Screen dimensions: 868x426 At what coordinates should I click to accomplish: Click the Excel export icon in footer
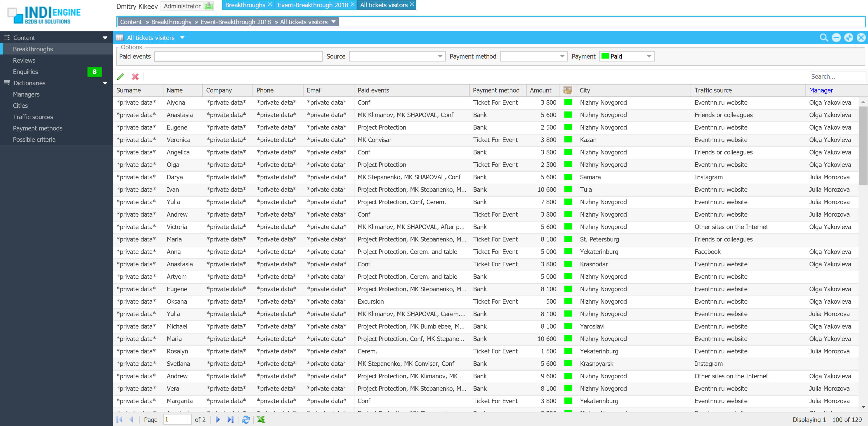261,419
